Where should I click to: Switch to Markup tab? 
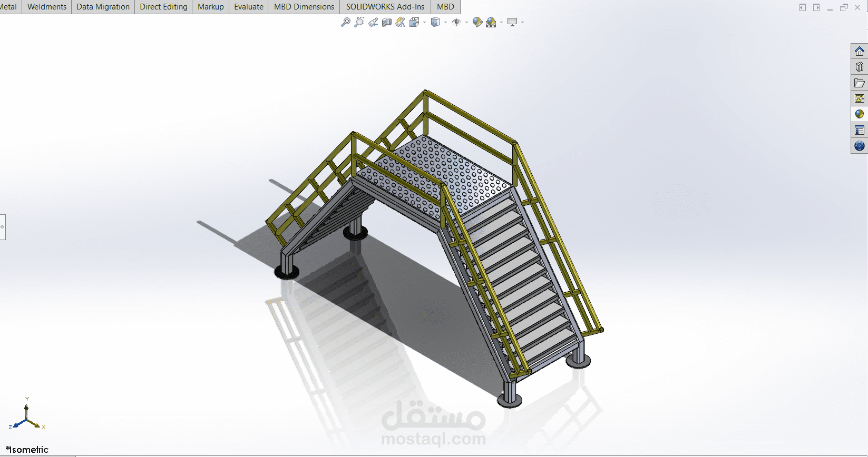[211, 7]
